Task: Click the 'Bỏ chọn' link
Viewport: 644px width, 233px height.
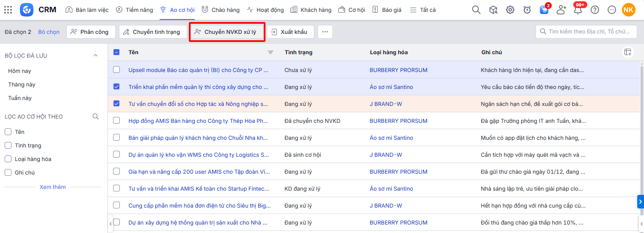Action: tap(49, 32)
